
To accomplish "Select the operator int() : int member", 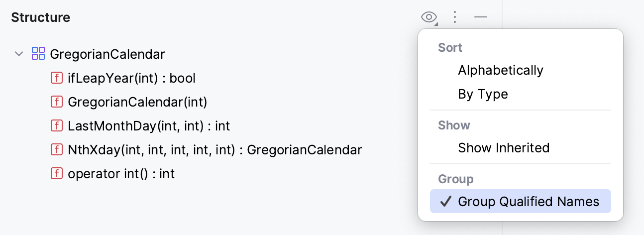I will [121, 174].
